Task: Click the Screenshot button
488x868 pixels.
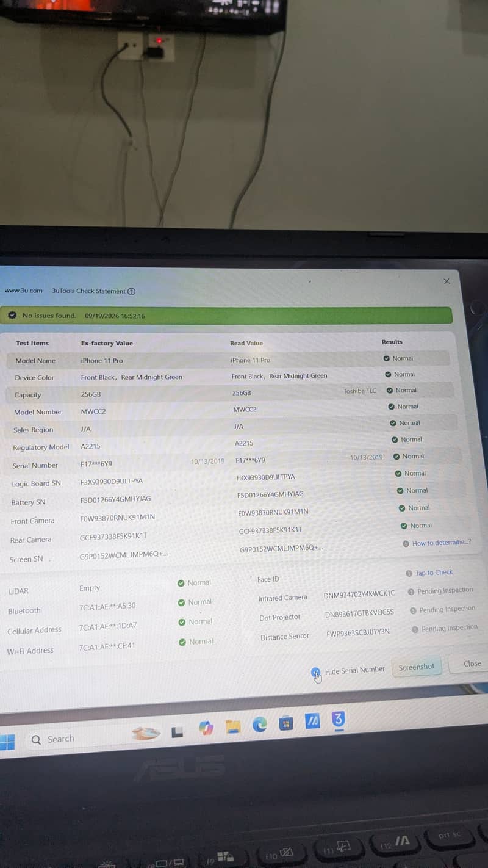Action: (x=417, y=667)
